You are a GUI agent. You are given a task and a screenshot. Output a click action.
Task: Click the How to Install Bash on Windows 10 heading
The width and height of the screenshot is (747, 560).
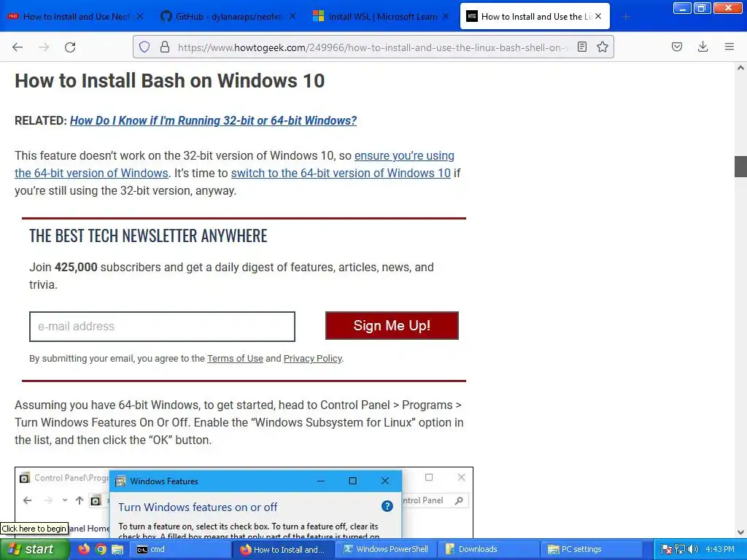pos(169,80)
